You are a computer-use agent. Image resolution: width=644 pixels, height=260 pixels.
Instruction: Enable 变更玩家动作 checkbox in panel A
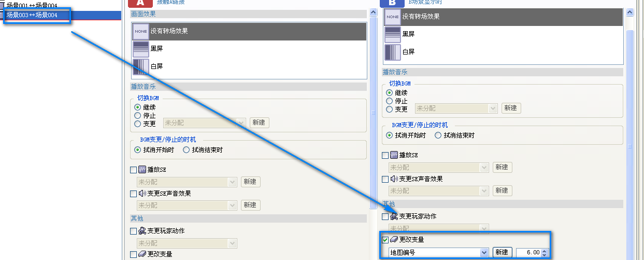134,231
